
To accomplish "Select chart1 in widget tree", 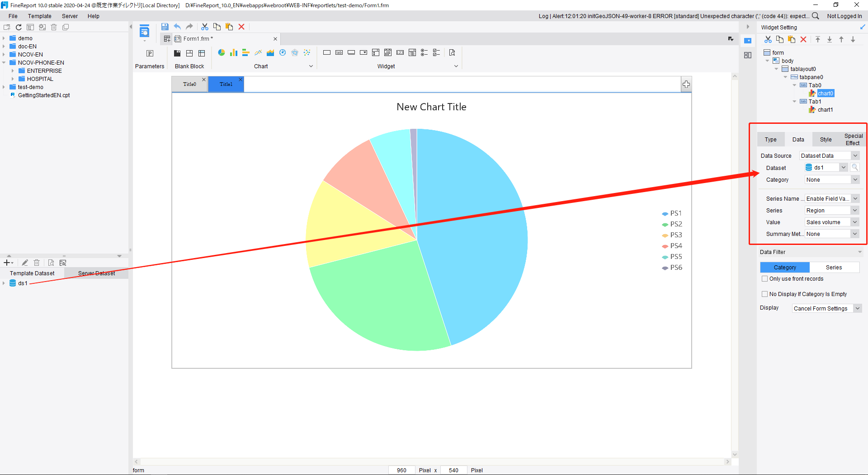I will pyautogui.click(x=825, y=110).
